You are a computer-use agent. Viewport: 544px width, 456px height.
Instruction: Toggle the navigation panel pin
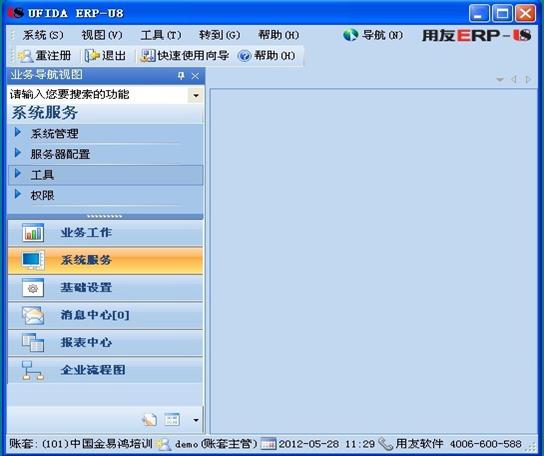(181, 76)
